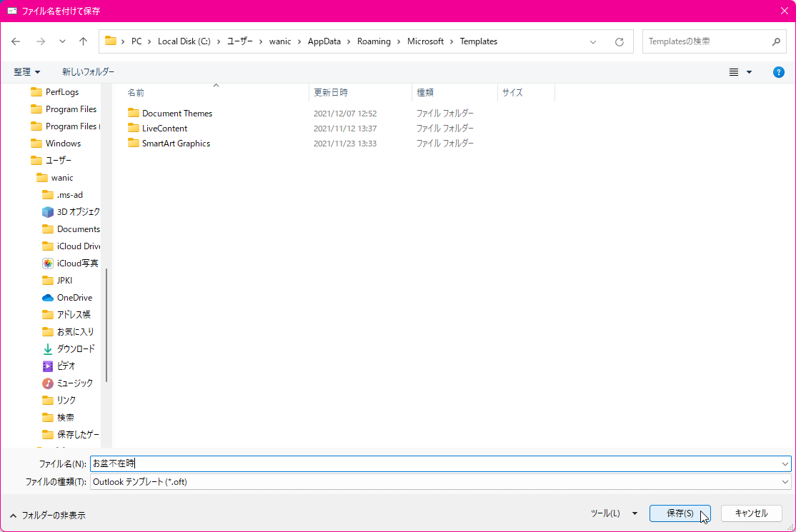Sort by the 名前 column header
Image resolution: width=796 pixels, height=532 pixels.
[136, 93]
